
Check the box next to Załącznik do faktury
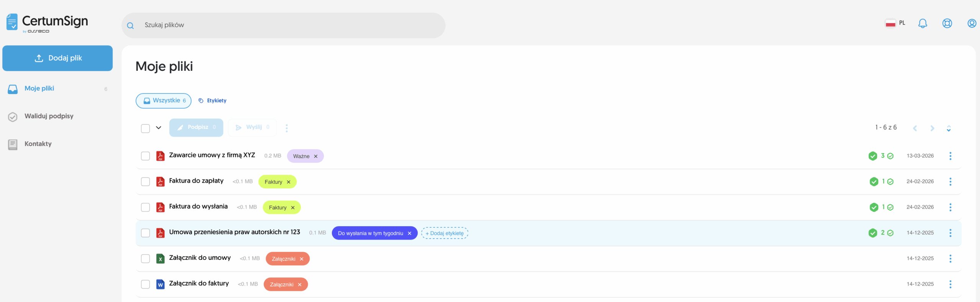coord(145,284)
